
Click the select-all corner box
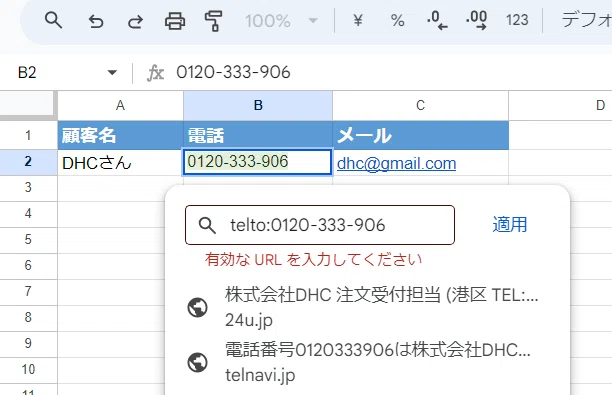pyautogui.click(x=27, y=104)
